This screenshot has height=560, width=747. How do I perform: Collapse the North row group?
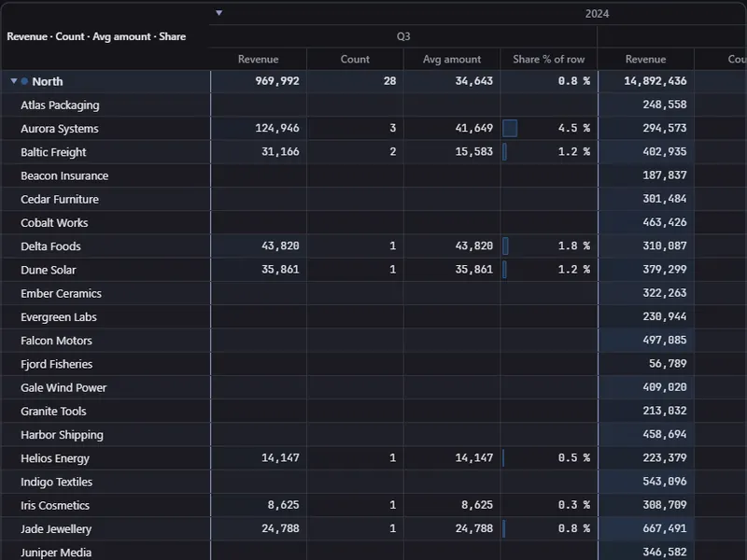coord(14,81)
